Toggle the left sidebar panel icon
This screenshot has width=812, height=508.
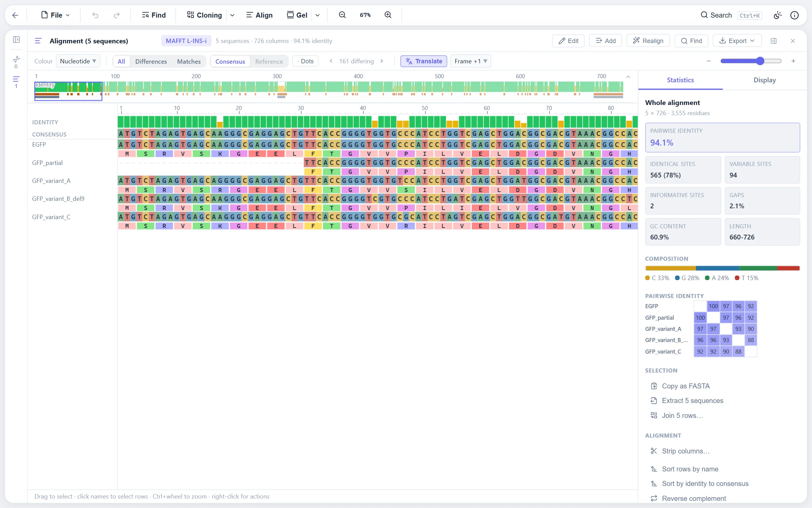click(x=16, y=40)
